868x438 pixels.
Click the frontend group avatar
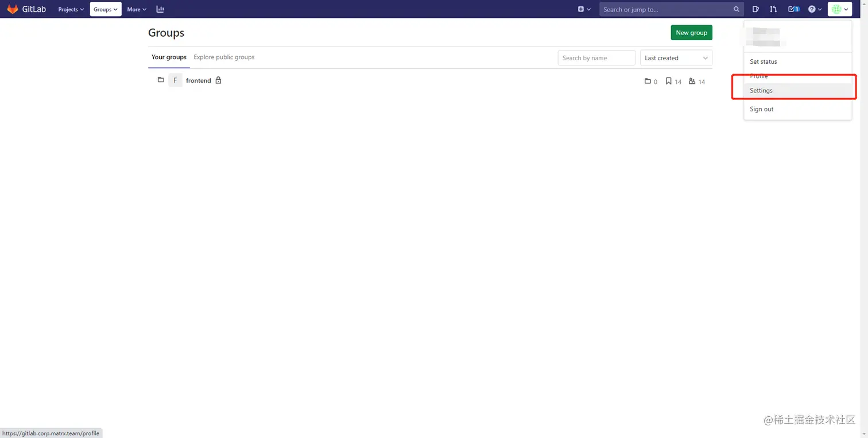pyautogui.click(x=175, y=80)
